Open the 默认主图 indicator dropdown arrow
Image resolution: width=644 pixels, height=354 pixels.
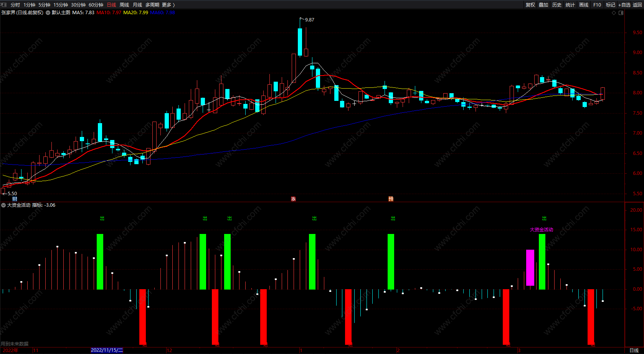click(48, 13)
